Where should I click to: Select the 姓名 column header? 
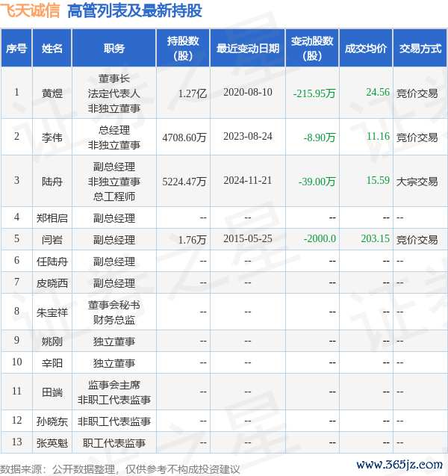coord(52,48)
